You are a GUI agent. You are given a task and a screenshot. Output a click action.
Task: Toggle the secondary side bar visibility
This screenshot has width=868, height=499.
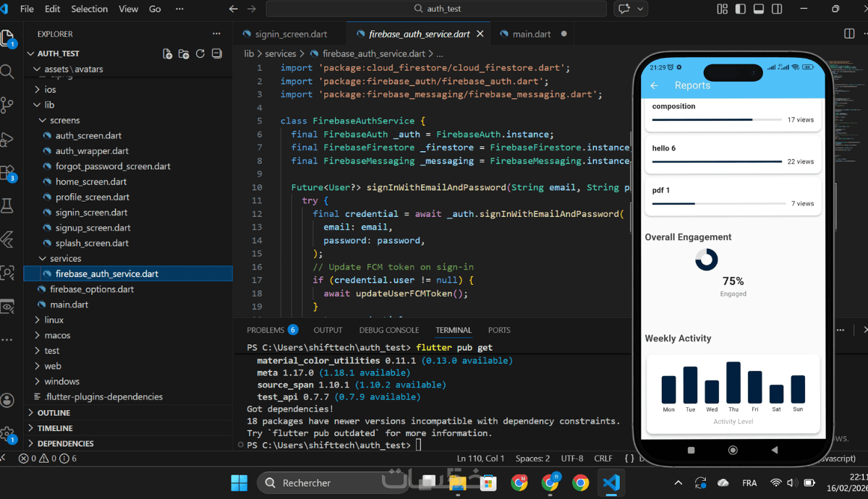pyautogui.click(x=776, y=9)
